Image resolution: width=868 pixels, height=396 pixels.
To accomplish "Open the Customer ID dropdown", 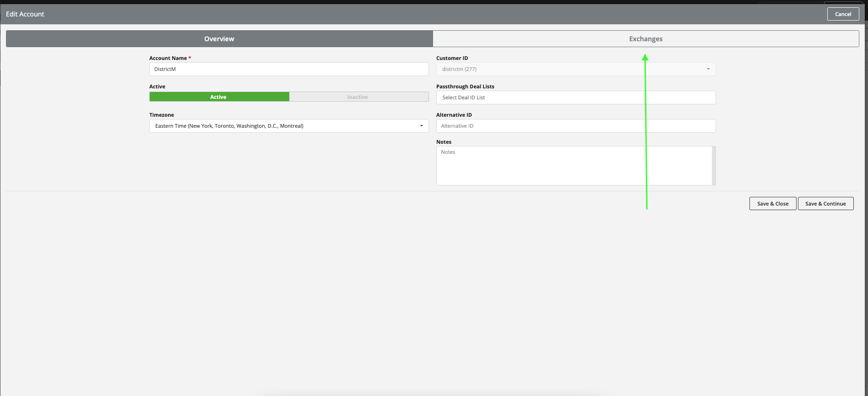I will pyautogui.click(x=576, y=69).
